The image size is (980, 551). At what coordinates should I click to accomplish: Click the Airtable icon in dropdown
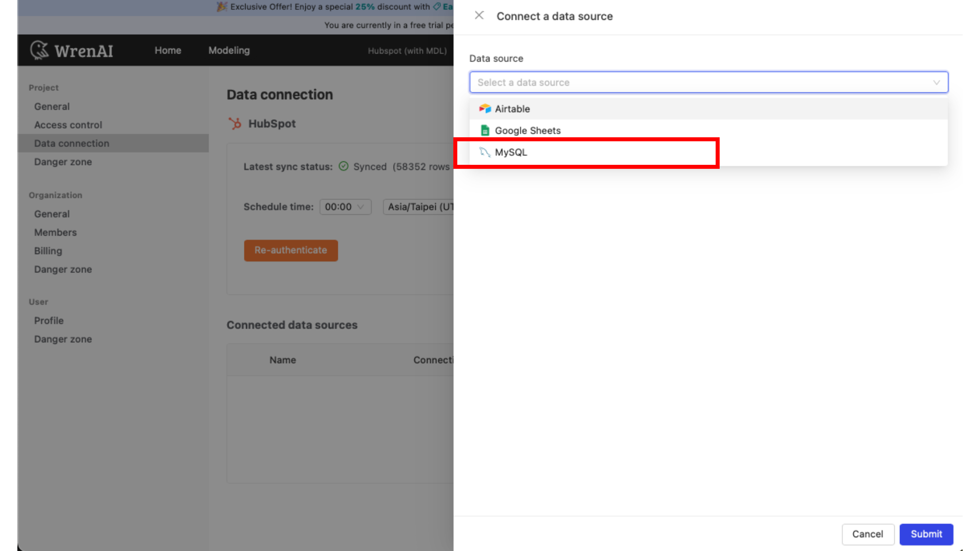point(485,109)
